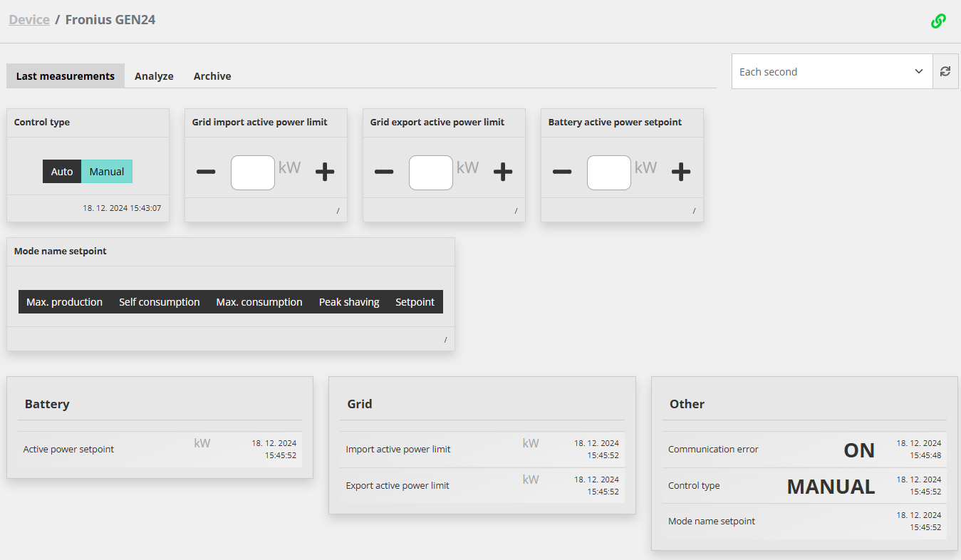Click the MANUAL control type value
961x560 pixels.
click(x=831, y=487)
